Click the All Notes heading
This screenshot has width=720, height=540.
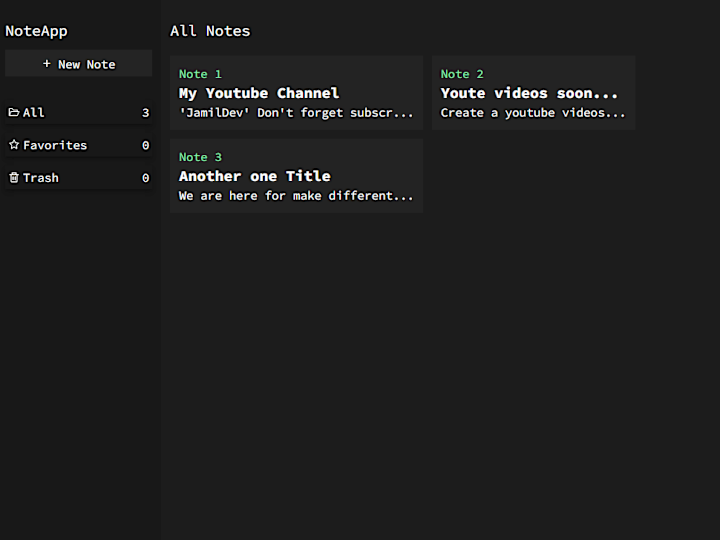(210, 31)
